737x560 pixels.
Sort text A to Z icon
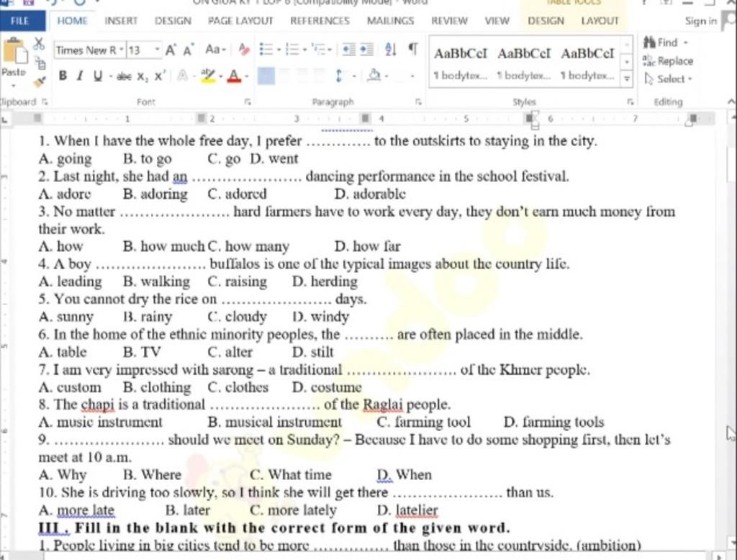point(391,50)
